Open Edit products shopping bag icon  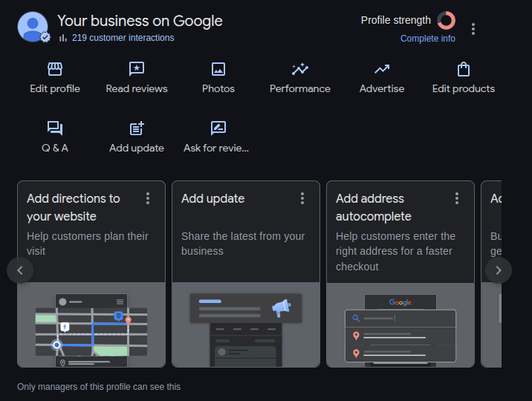tap(464, 70)
